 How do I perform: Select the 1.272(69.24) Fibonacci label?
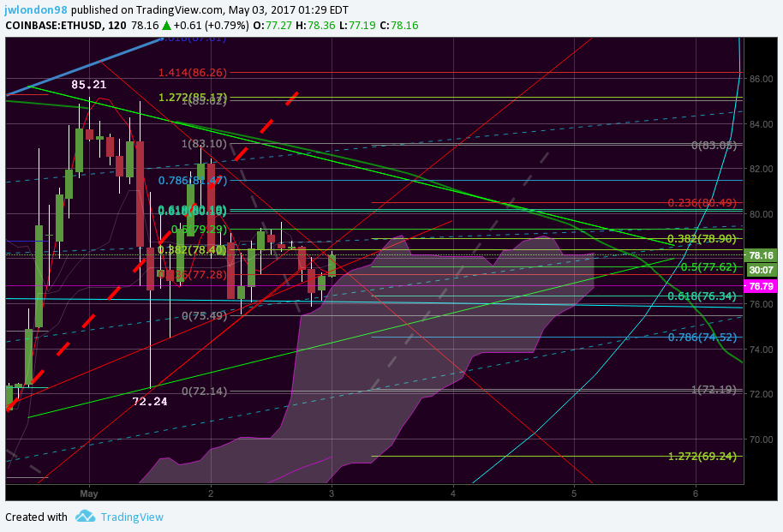click(x=702, y=456)
